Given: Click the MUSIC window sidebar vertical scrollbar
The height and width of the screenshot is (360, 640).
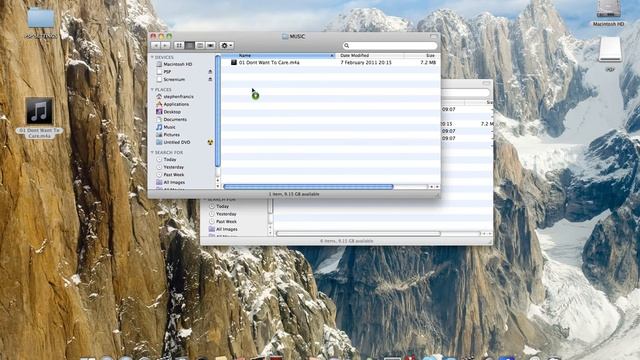Looking at the screenshot, I should pos(218,111).
